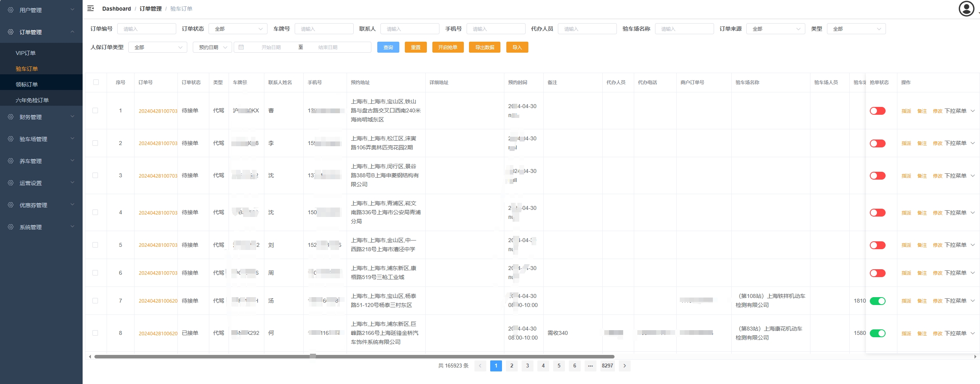
Task: Open 下拉菜单 for row 1
Action: click(x=960, y=111)
